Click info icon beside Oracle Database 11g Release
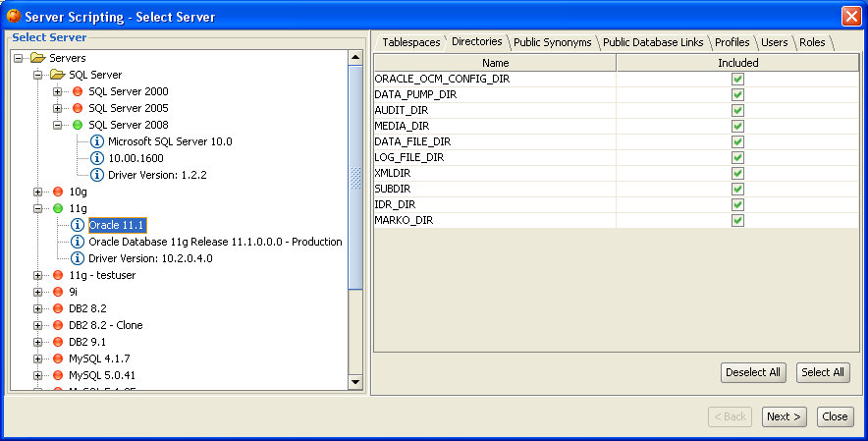 click(x=78, y=242)
